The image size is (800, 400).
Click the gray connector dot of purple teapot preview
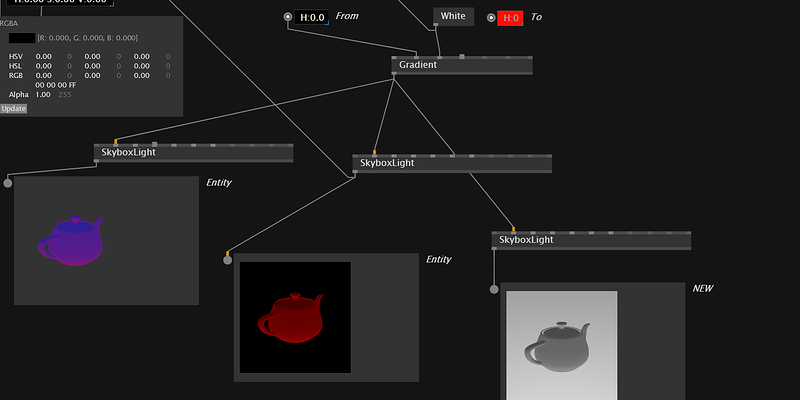8,183
